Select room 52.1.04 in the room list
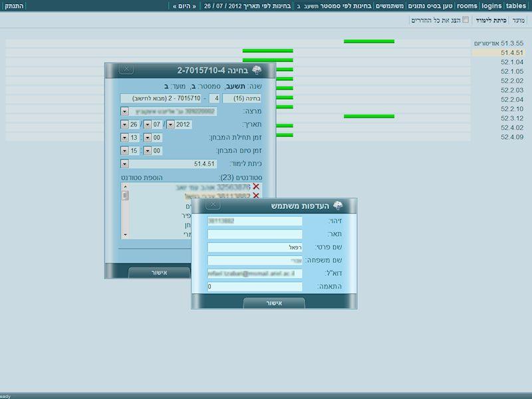Image resolution: width=532 pixels, height=399 pixels. (x=511, y=62)
